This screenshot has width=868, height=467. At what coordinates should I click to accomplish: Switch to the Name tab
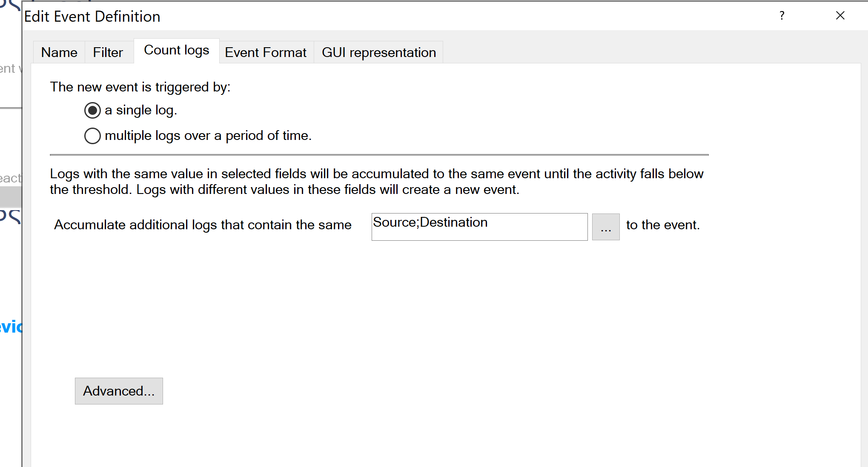(59, 52)
